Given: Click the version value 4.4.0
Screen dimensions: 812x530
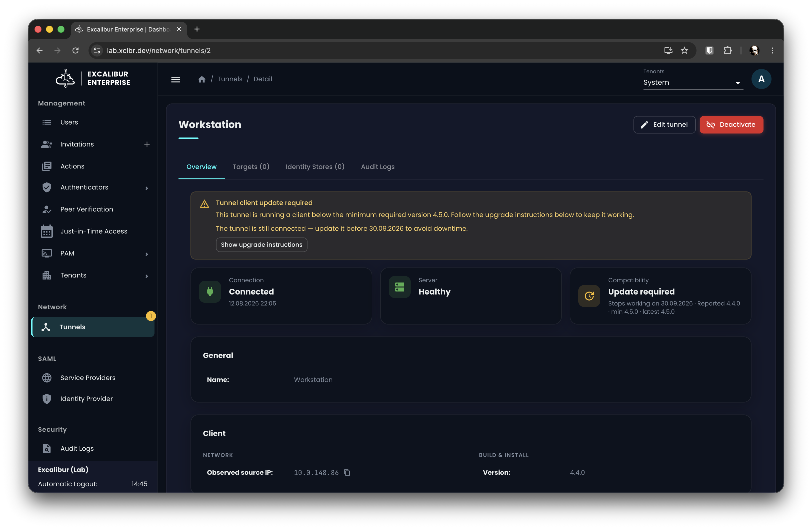Looking at the screenshot, I should click(x=577, y=472).
